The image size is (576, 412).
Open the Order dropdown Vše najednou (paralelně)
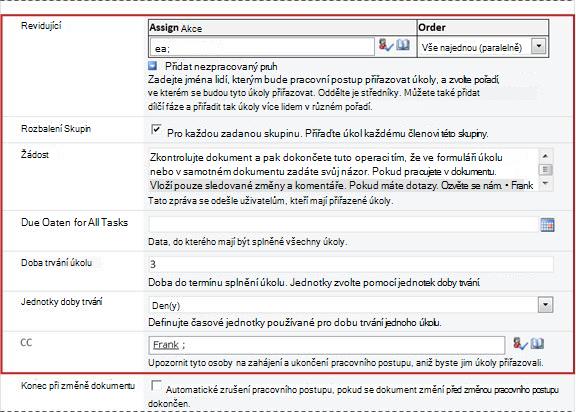(539, 46)
